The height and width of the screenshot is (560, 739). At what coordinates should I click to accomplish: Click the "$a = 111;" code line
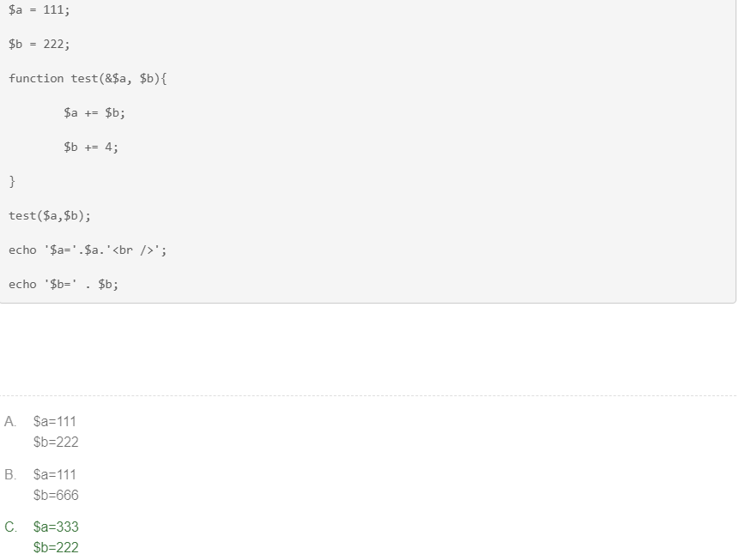pyautogui.click(x=39, y=9)
